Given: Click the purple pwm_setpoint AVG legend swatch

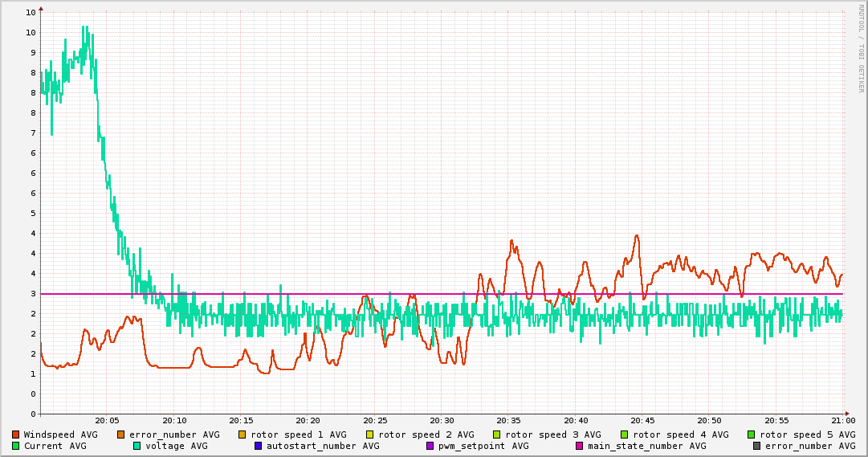Looking at the screenshot, I should pyautogui.click(x=430, y=446).
